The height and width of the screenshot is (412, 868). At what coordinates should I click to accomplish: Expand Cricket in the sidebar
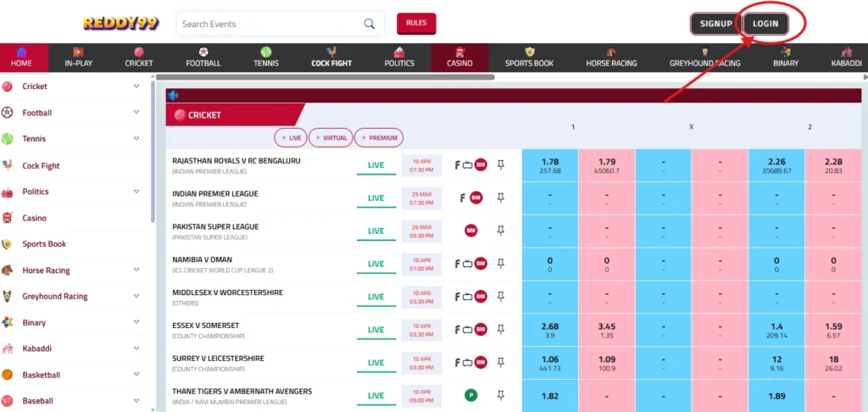[136, 86]
